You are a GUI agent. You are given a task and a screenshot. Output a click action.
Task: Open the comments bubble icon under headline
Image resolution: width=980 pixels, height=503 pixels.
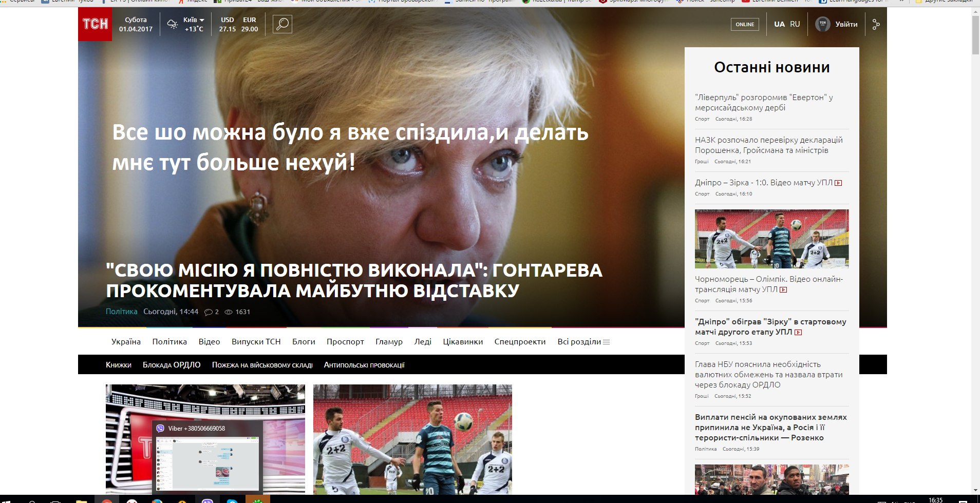point(208,312)
